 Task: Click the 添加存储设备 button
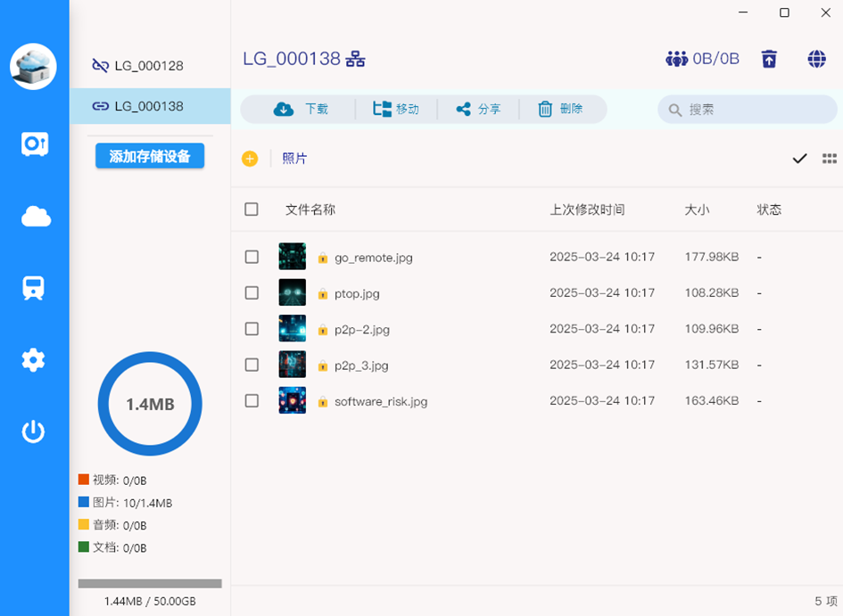click(x=150, y=156)
